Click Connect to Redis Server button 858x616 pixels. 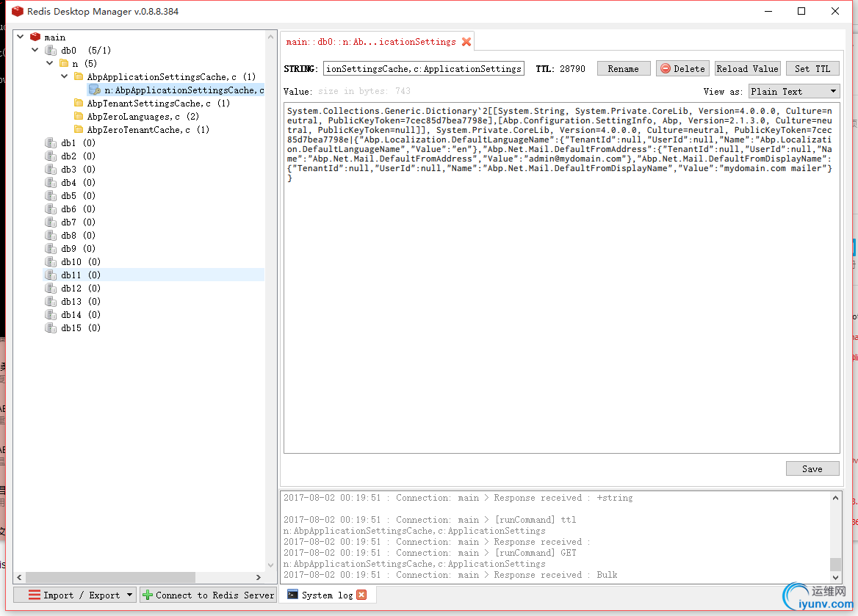[x=208, y=595]
